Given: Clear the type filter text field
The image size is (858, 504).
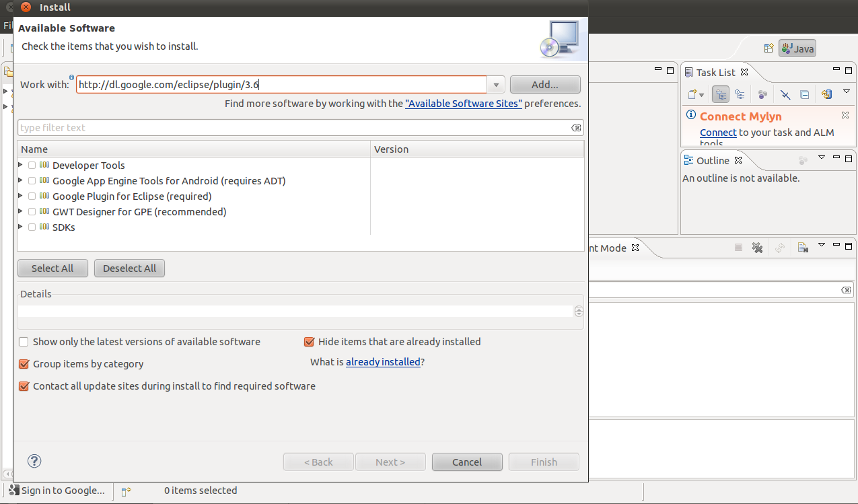Looking at the screenshot, I should (576, 128).
